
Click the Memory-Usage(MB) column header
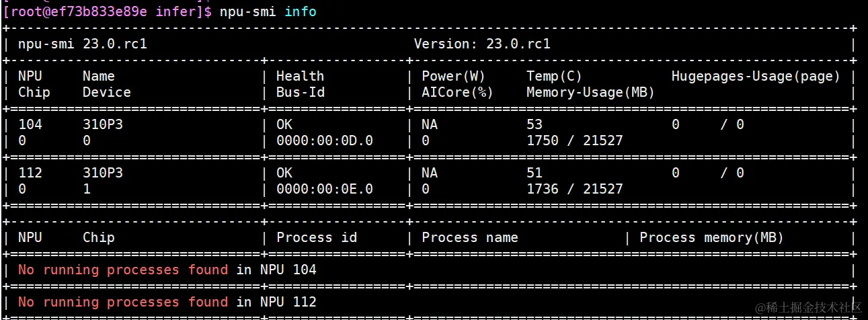pyautogui.click(x=591, y=92)
